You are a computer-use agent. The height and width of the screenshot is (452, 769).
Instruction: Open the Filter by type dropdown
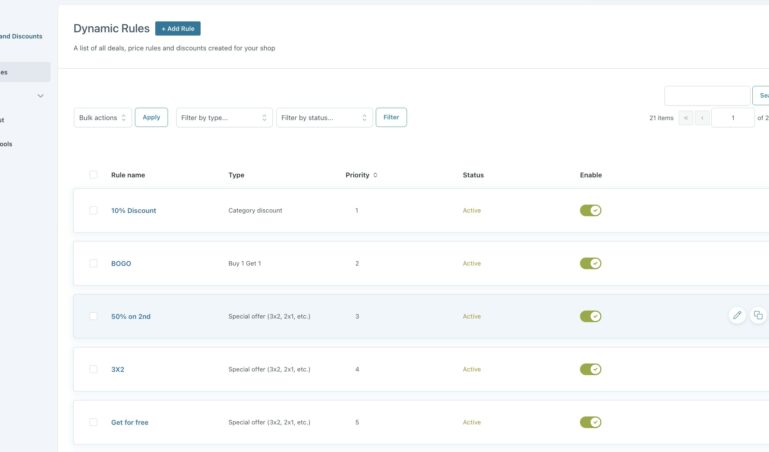pyautogui.click(x=224, y=118)
